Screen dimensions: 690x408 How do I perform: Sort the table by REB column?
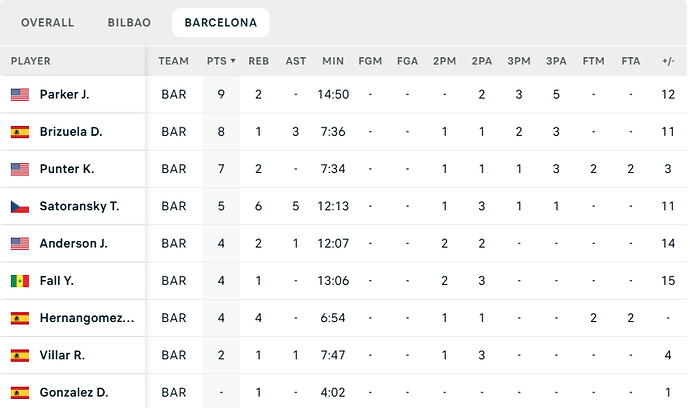click(x=258, y=61)
